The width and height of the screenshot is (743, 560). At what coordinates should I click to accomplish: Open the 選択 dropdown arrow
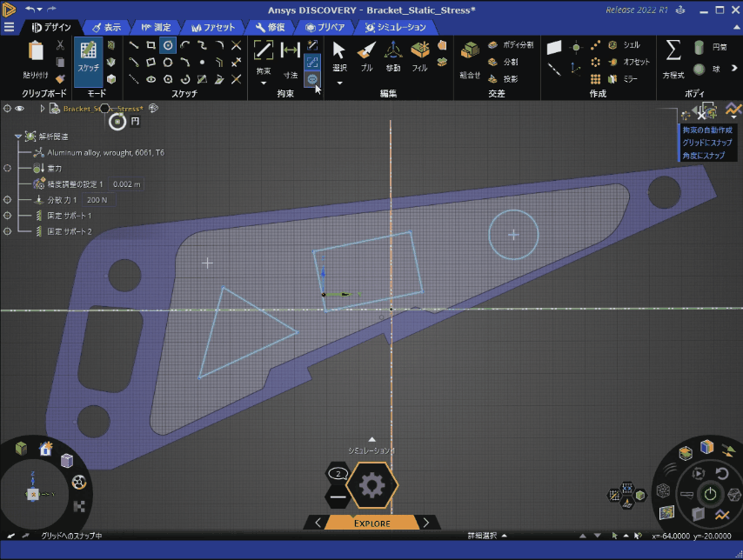[x=339, y=83]
